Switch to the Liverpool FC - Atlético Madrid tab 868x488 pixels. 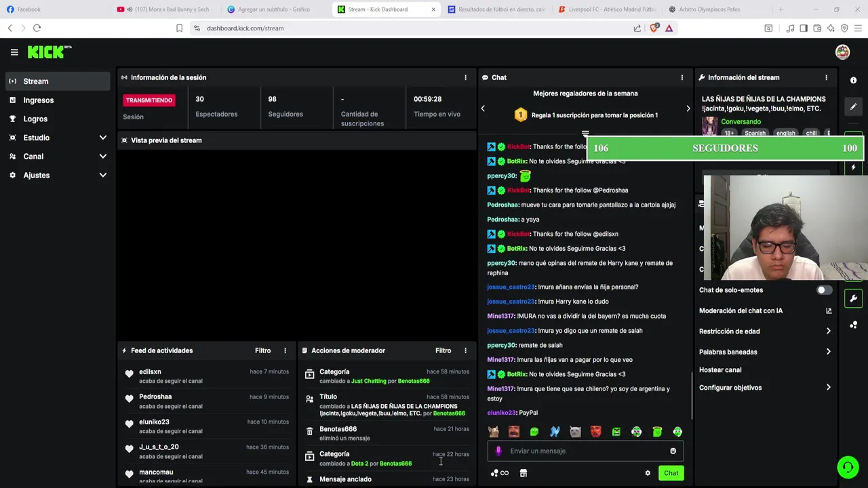point(607,9)
